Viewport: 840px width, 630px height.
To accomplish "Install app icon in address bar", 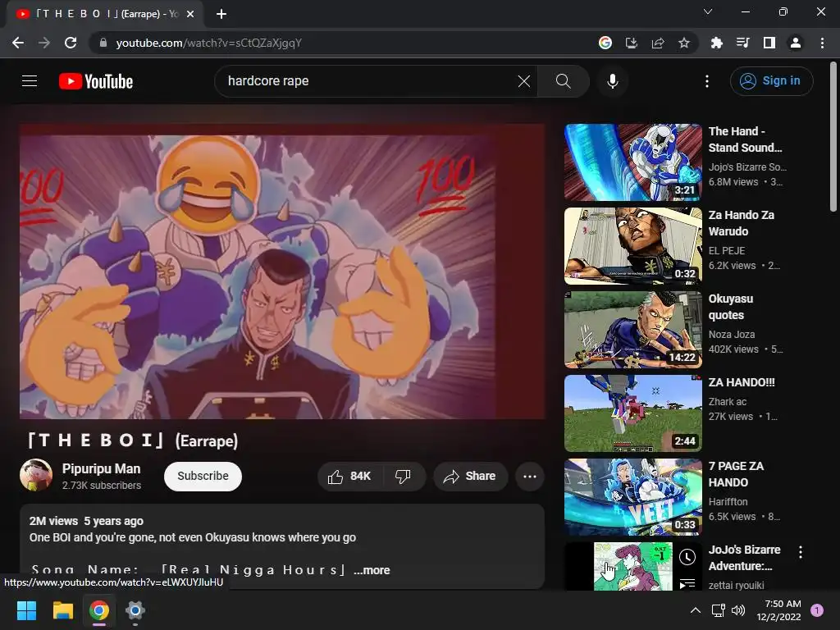I will (x=632, y=43).
